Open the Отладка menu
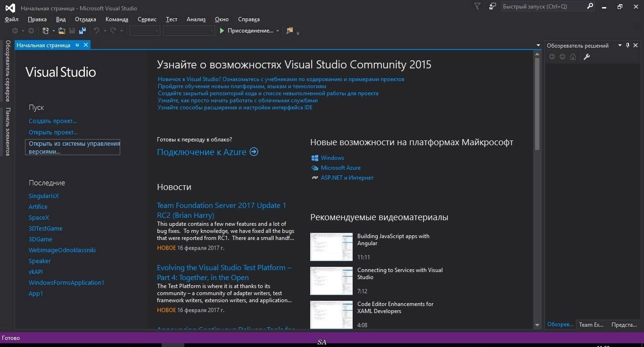Screen dimensions: 644x347 [85, 19]
